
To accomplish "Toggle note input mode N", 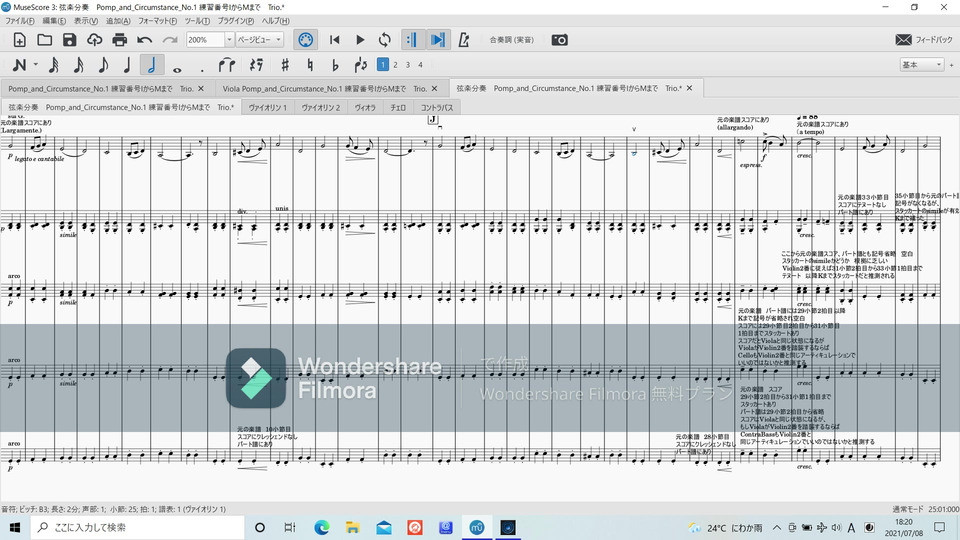I will click(x=19, y=64).
